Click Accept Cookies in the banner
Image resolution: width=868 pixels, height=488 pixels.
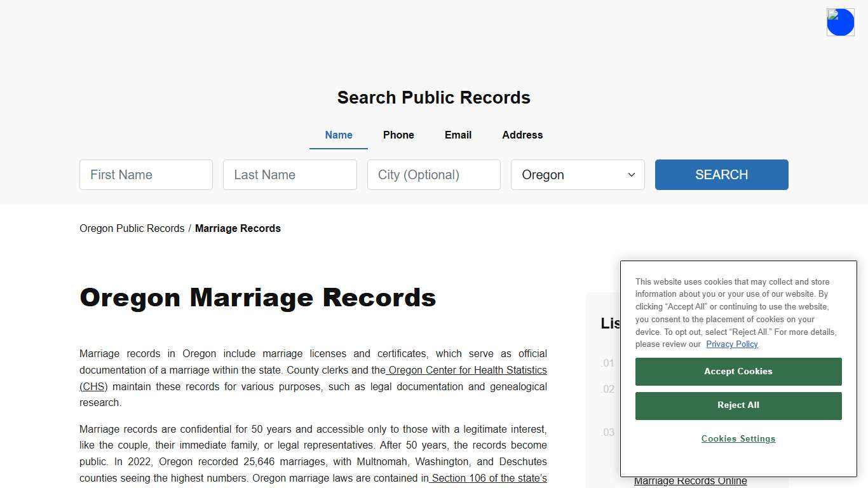tap(738, 371)
